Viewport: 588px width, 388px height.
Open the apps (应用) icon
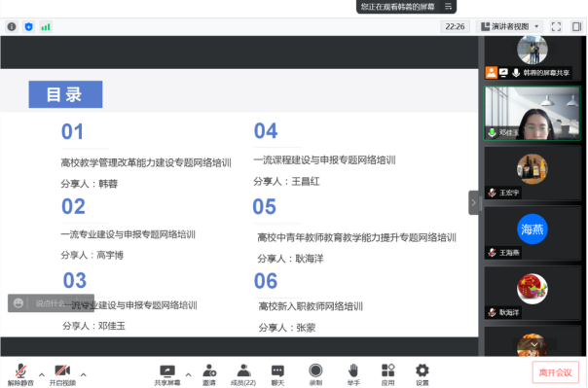coord(387,374)
